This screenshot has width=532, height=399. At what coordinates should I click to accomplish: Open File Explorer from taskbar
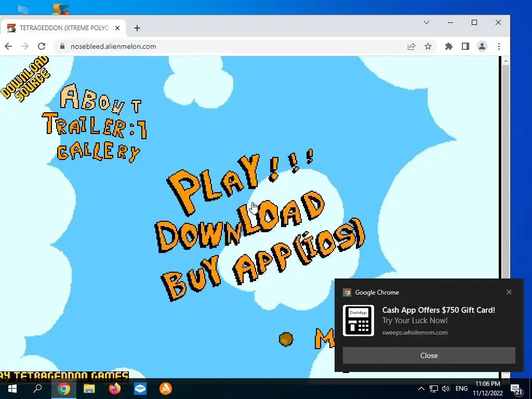click(89, 389)
